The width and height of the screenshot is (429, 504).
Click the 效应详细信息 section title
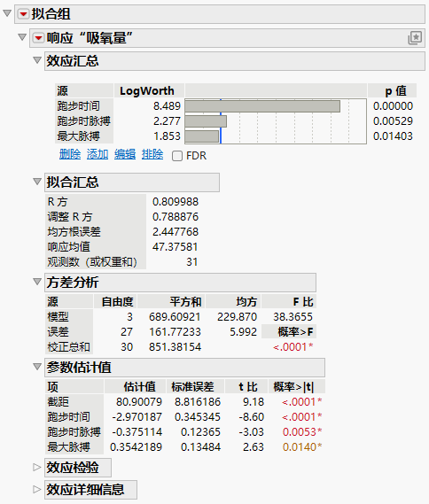pyautogui.click(x=86, y=490)
